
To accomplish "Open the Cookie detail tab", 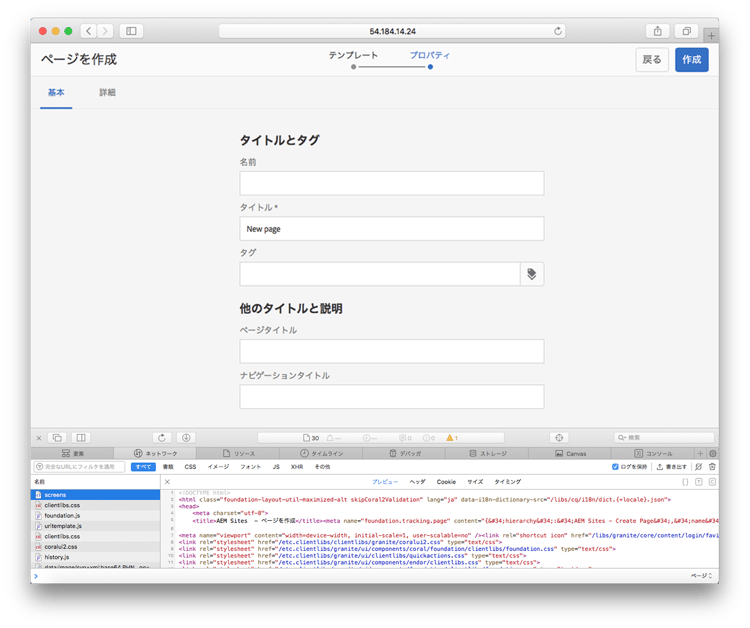I will point(446,482).
